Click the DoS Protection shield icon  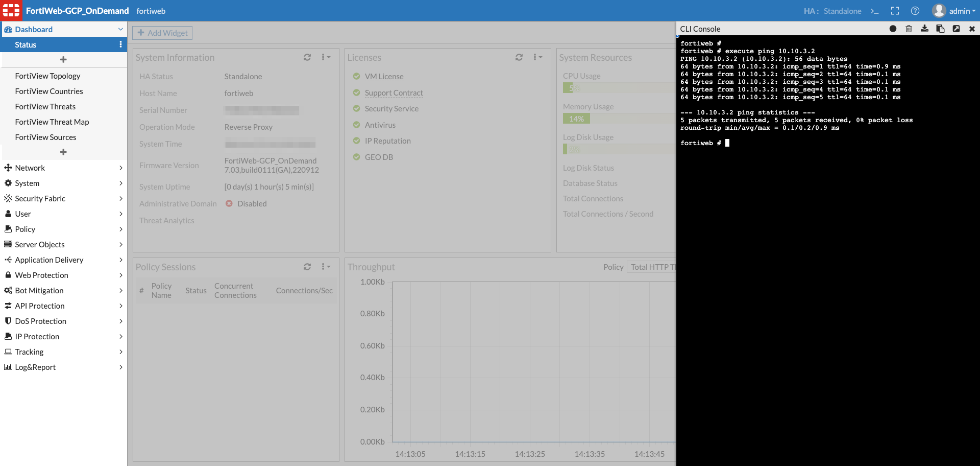(x=8, y=321)
